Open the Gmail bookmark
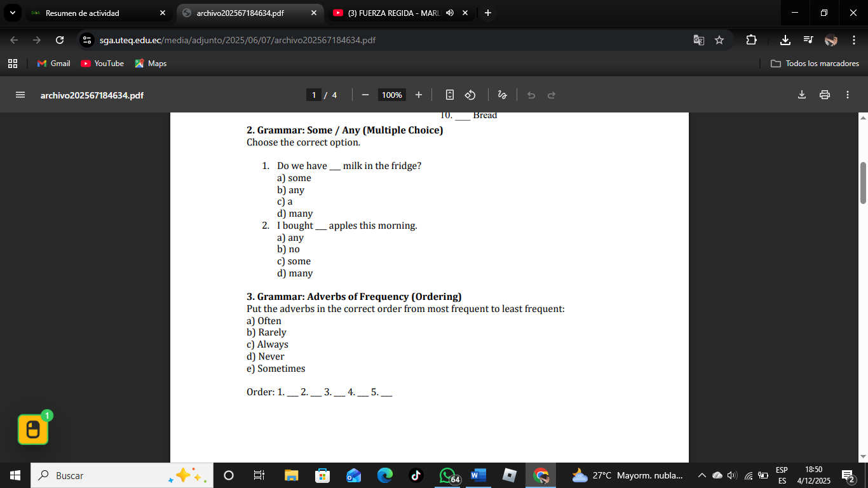The height and width of the screenshot is (488, 868). pos(54,64)
